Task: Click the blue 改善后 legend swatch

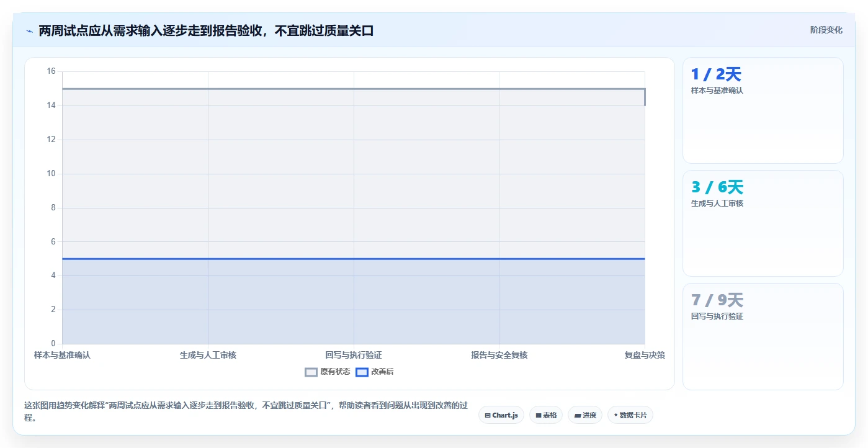Action: tap(362, 372)
